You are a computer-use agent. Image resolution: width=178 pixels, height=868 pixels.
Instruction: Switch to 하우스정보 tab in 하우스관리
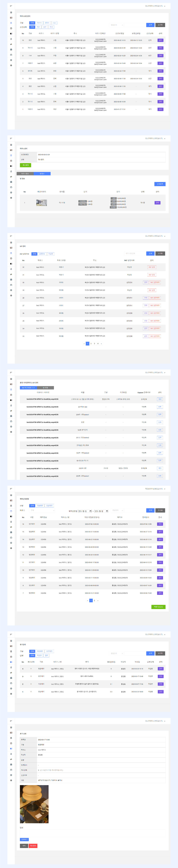pyautogui.click(x=25, y=174)
